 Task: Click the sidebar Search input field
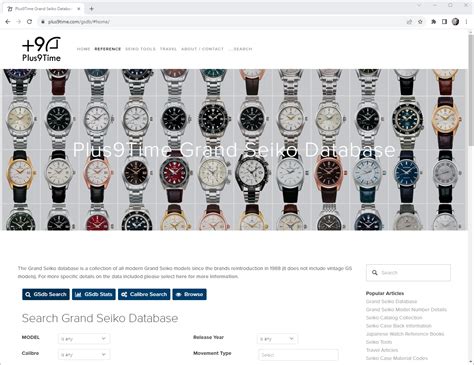(x=408, y=273)
